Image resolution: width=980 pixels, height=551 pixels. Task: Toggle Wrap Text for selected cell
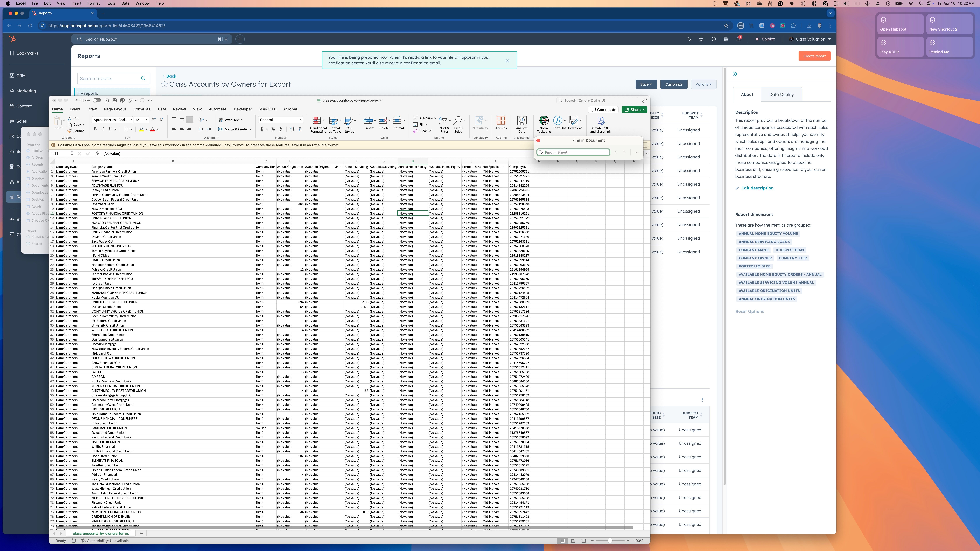click(x=231, y=120)
